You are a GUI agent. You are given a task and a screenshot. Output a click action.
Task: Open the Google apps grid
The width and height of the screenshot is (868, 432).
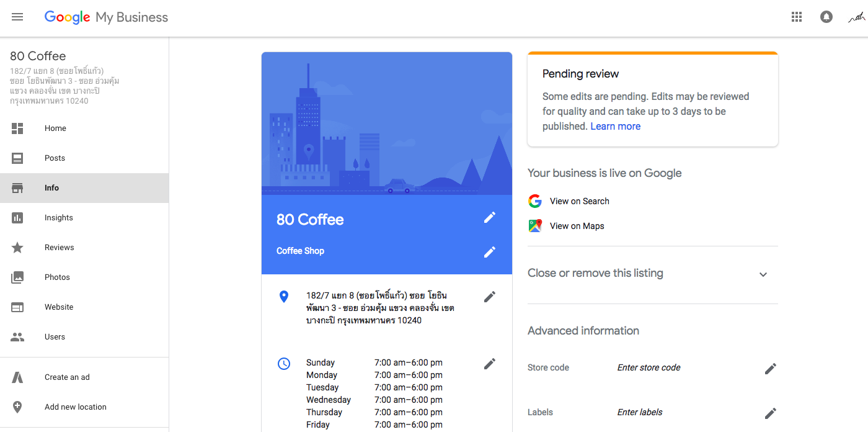pyautogui.click(x=797, y=17)
